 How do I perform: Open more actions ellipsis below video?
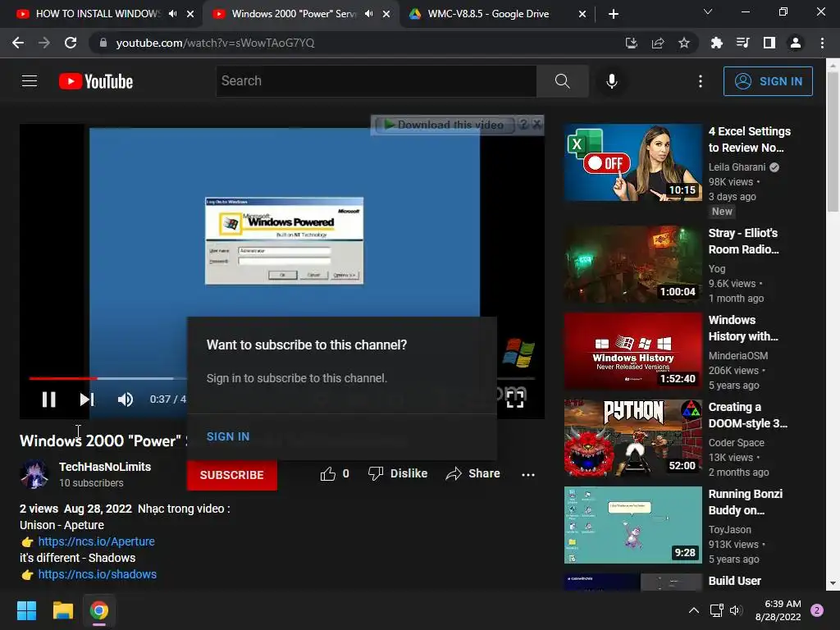(x=528, y=475)
